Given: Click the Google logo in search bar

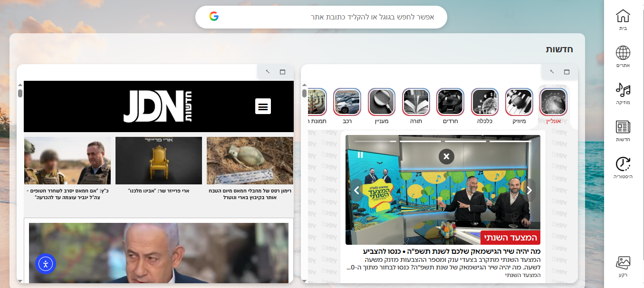Looking at the screenshot, I should click(x=214, y=17).
